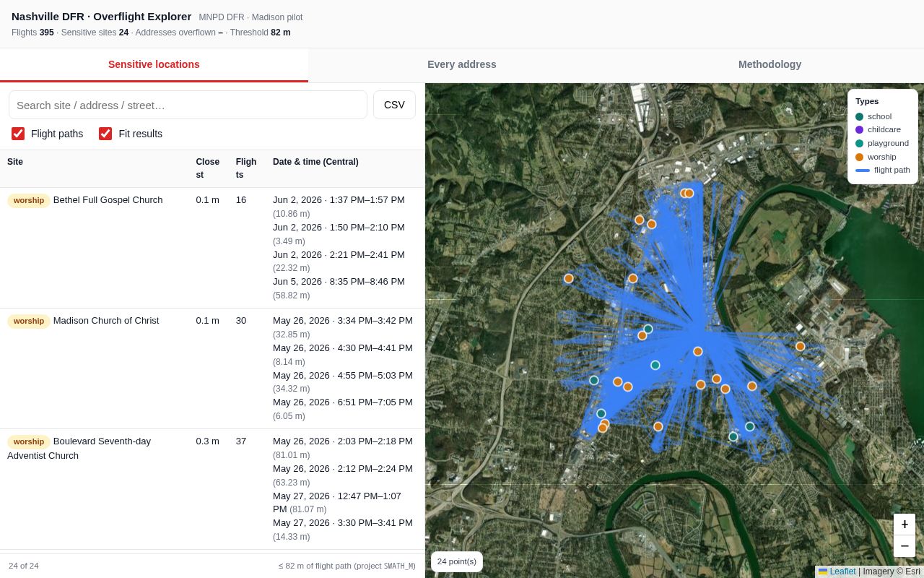Sort by the Closest column header
Screen dimensions: 924x578
click(x=207, y=168)
